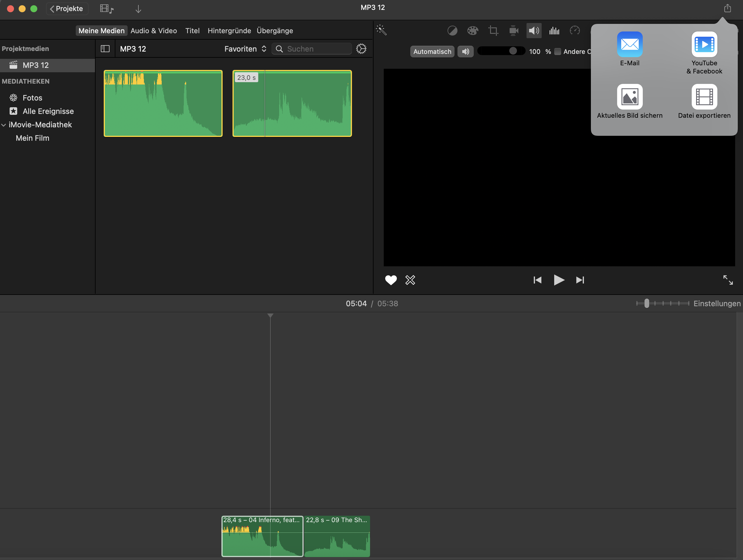Image resolution: width=743 pixels, height=560 pixels.
Task: Switch to the Übergänge tab
Action: pyautogui.click(x=274, y=31)
